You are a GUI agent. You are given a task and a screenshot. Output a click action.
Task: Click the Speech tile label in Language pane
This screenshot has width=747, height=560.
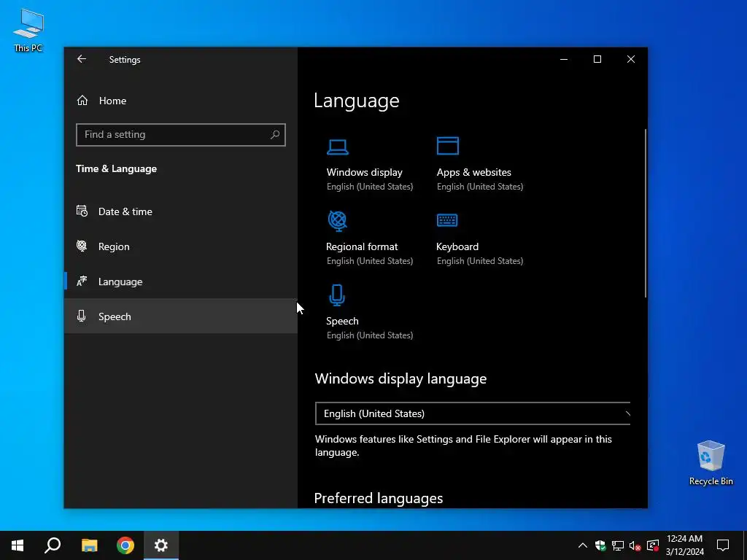point(342,321)
